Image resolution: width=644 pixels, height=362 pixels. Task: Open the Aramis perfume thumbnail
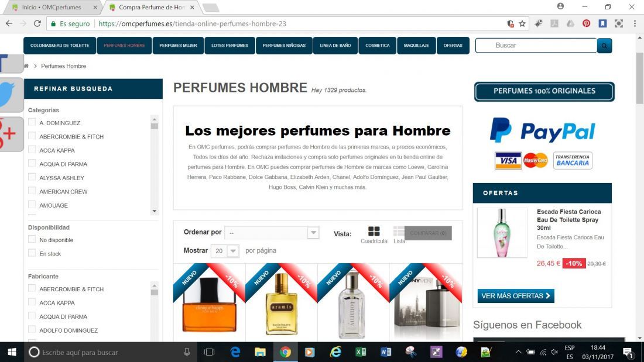point(282,305)
